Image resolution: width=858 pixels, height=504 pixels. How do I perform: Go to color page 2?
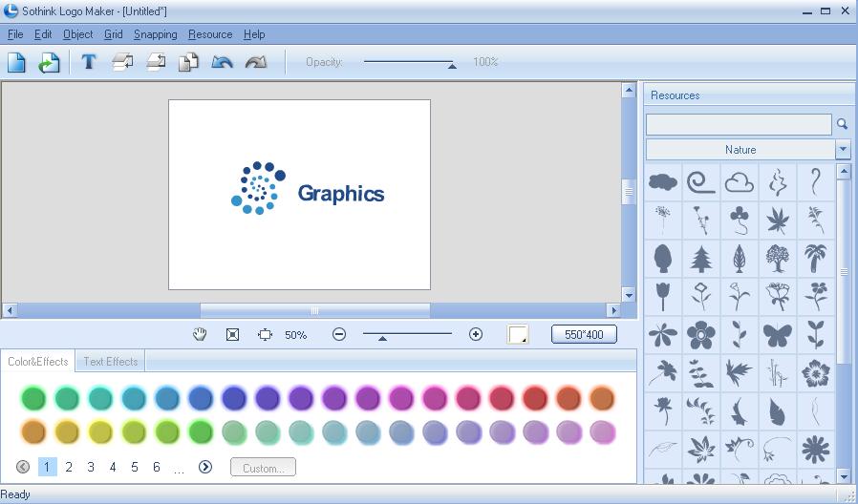69,467
